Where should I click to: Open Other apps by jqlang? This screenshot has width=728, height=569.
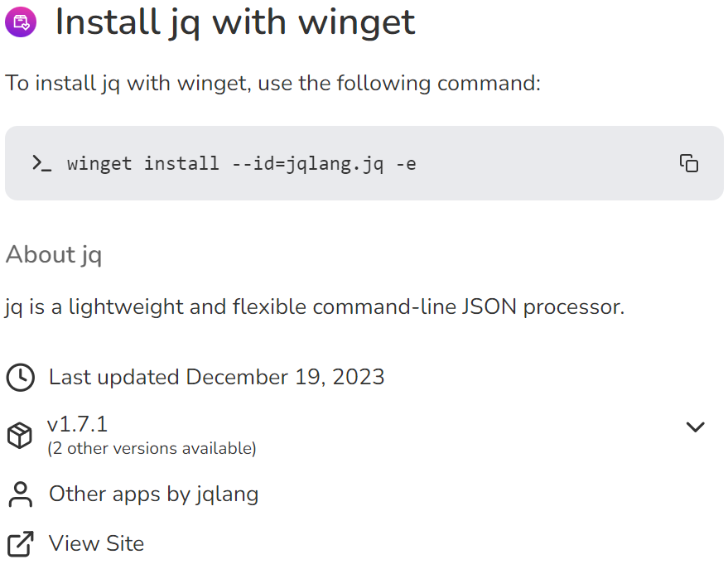point(153,494)
